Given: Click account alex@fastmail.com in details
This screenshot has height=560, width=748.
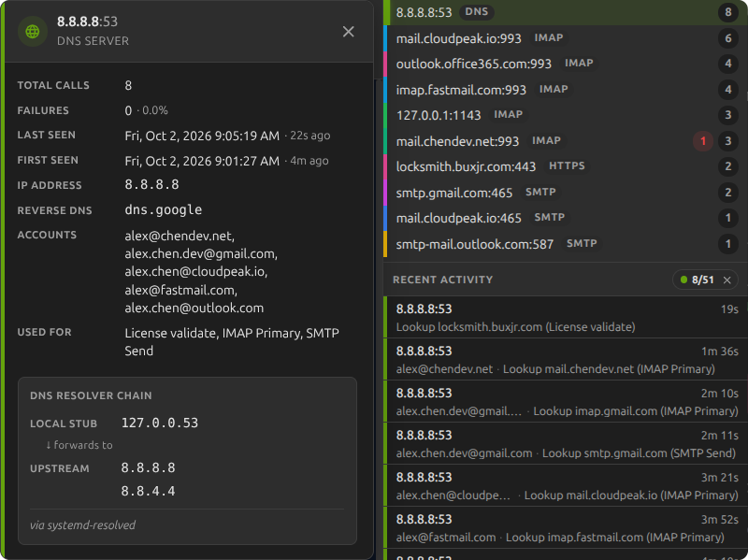Looking at the screenshot, I should [180, 290].
